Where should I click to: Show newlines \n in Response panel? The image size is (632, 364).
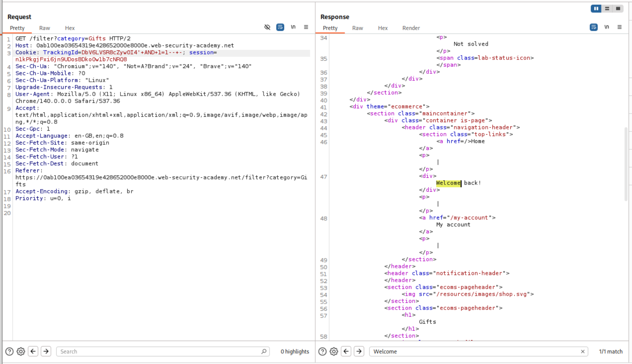[x=607, y=27]
